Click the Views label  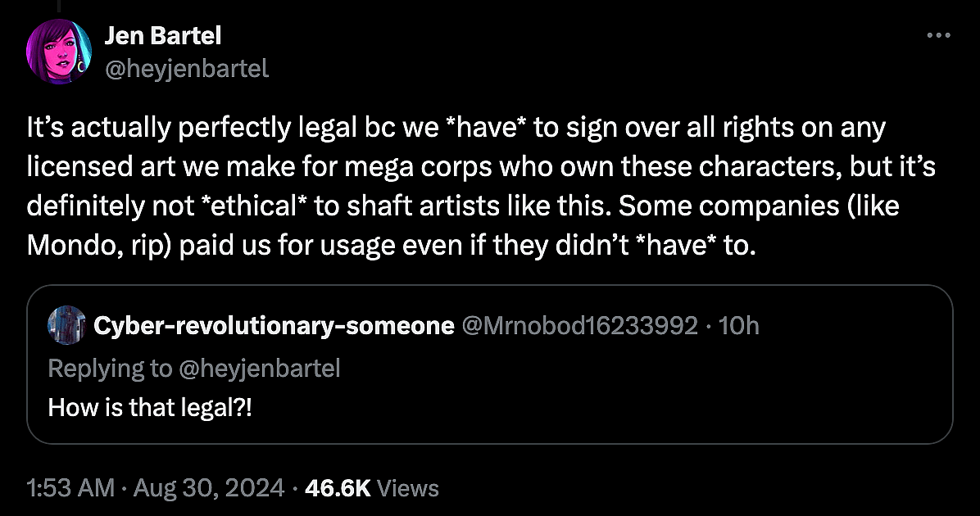coord(410,488)
